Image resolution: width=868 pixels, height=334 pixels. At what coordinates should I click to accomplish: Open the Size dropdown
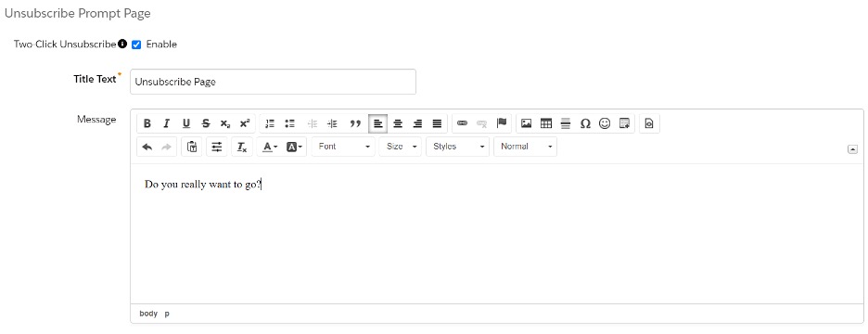(401, 147)
